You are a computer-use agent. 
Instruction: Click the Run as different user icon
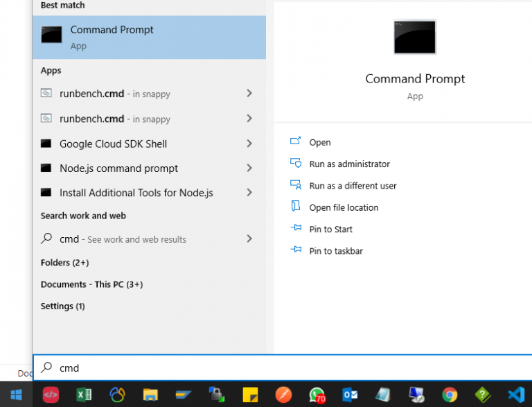click(296, 184)
